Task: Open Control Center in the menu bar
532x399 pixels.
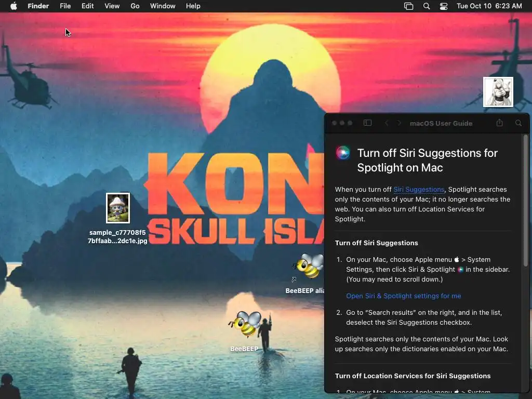Action: [444, 6]
